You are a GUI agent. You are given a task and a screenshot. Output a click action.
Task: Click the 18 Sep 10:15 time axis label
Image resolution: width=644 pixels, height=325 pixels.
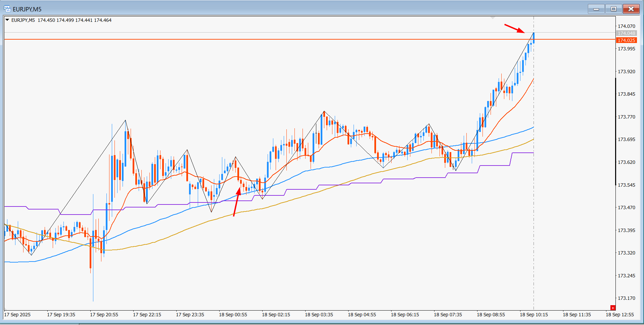click(534, 315)
